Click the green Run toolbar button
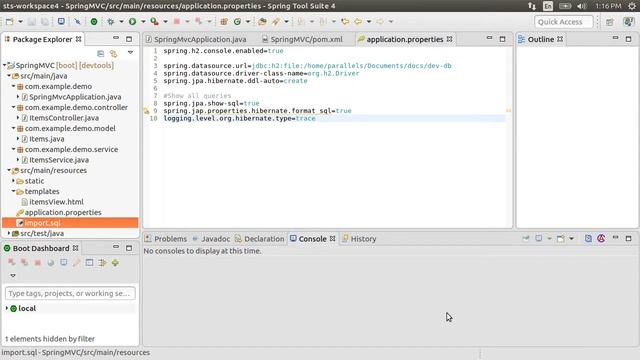The image size is (640, 360). coord(132,22)
